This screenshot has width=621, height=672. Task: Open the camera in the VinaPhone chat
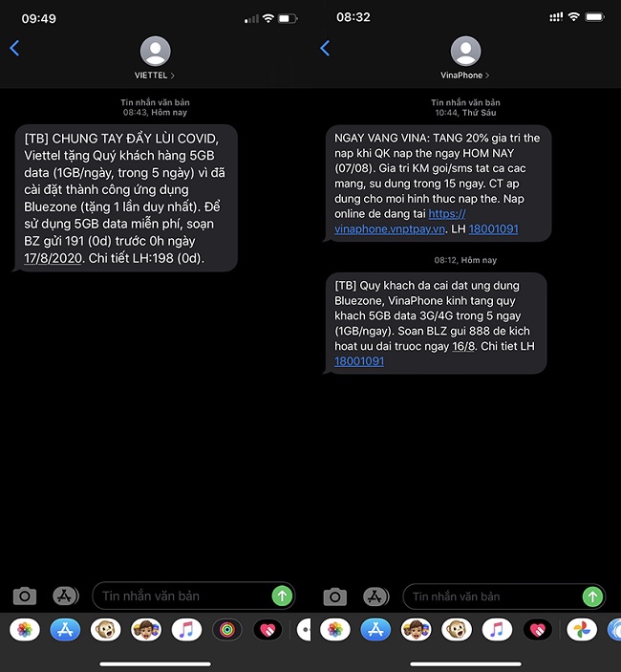click(335, 596)
